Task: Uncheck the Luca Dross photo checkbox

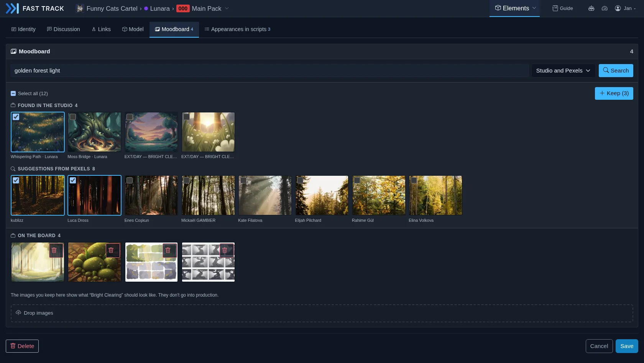Action: tap(73, 180)
